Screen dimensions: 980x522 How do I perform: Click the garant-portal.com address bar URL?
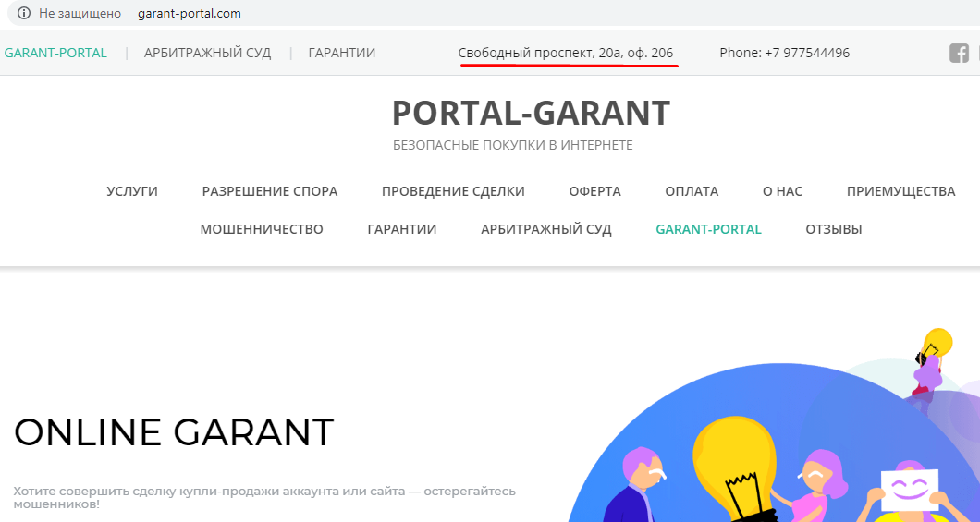[189, 13]
